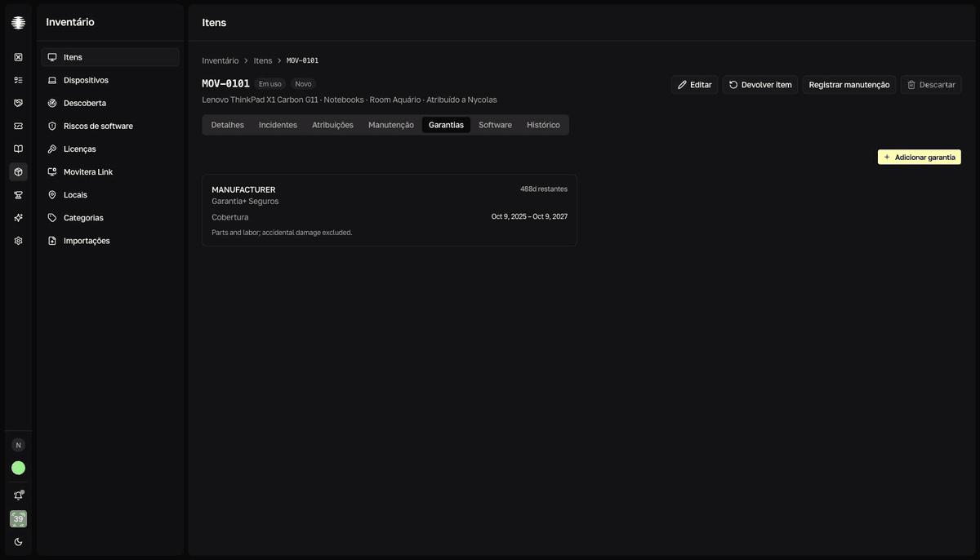Open the book icon in left rail
980x560 pixels.
point(18,149)
